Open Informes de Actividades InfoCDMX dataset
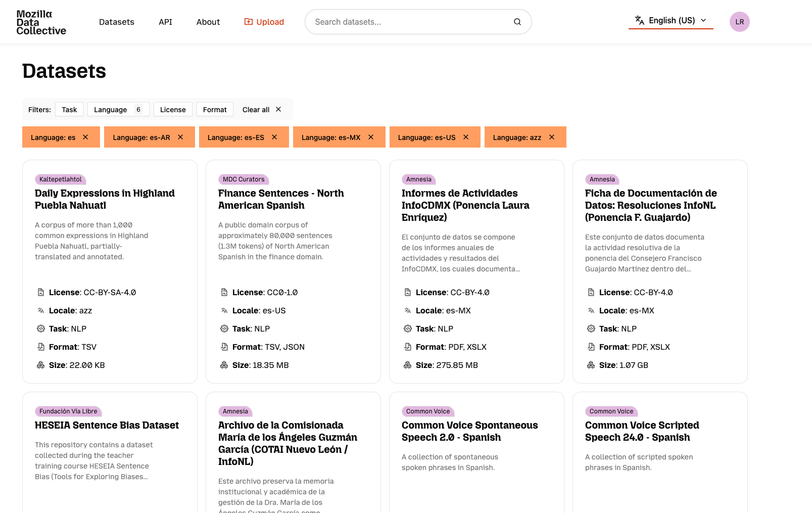The image size is (812, 513). coord(465,205)
